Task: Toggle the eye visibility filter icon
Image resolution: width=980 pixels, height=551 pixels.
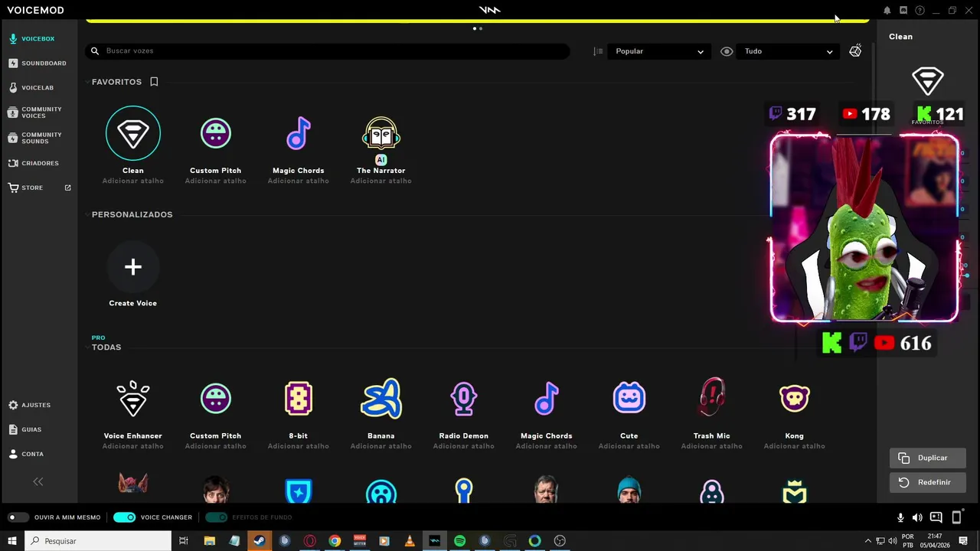Action: (x=727, y=51)
